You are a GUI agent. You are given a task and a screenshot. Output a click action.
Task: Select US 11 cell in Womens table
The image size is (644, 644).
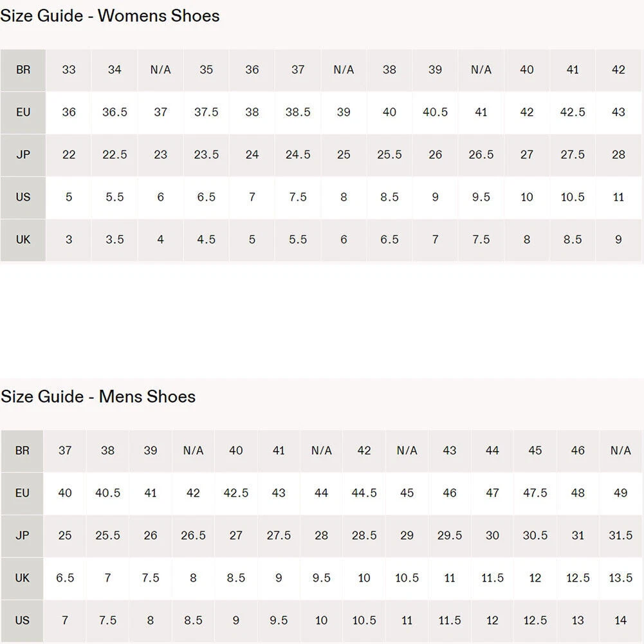coord(618,197)
